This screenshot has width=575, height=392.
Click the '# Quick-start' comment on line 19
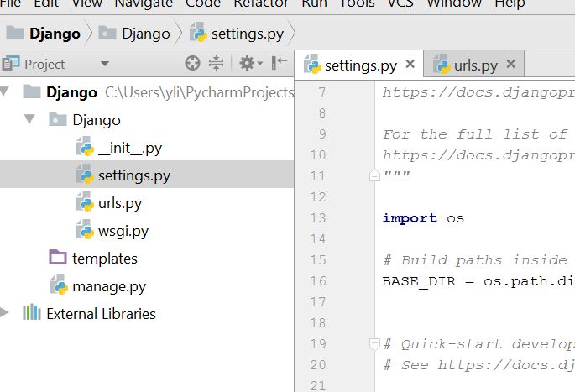tap(479, 344)
